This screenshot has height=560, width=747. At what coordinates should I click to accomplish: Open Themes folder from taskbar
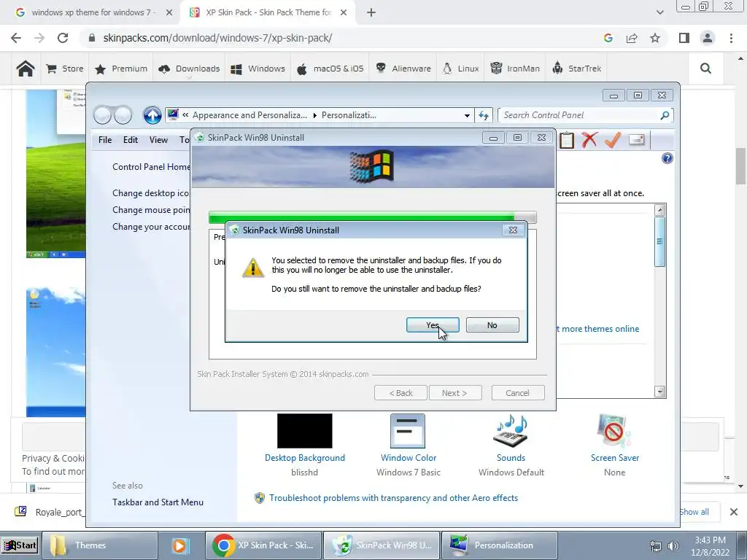(100, 545)
